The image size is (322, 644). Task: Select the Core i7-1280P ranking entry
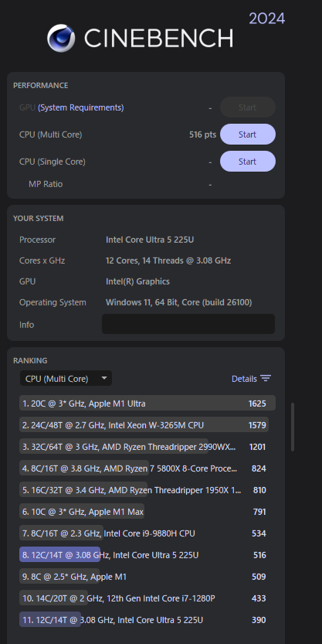pyautogui.click(x=147, y=598)
